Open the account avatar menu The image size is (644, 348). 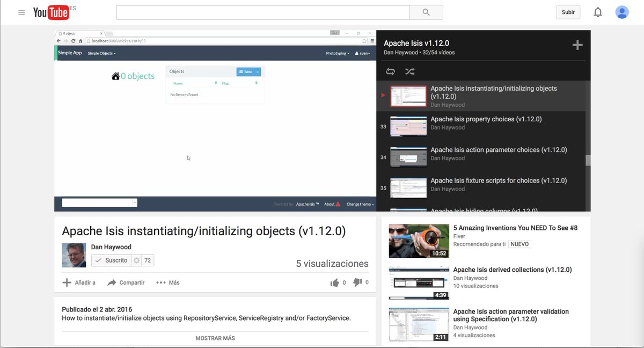coord(622,12)
